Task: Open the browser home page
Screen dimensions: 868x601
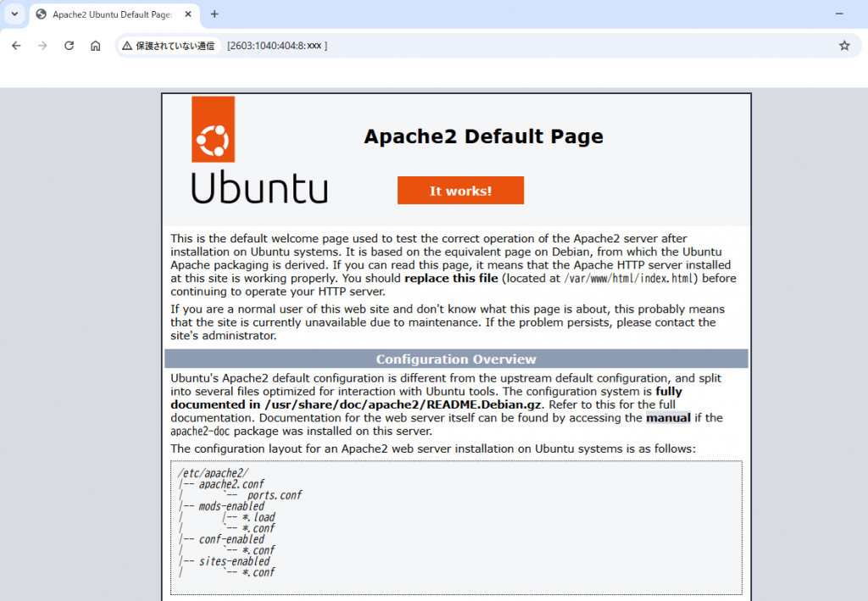Action: coord(96,46)
